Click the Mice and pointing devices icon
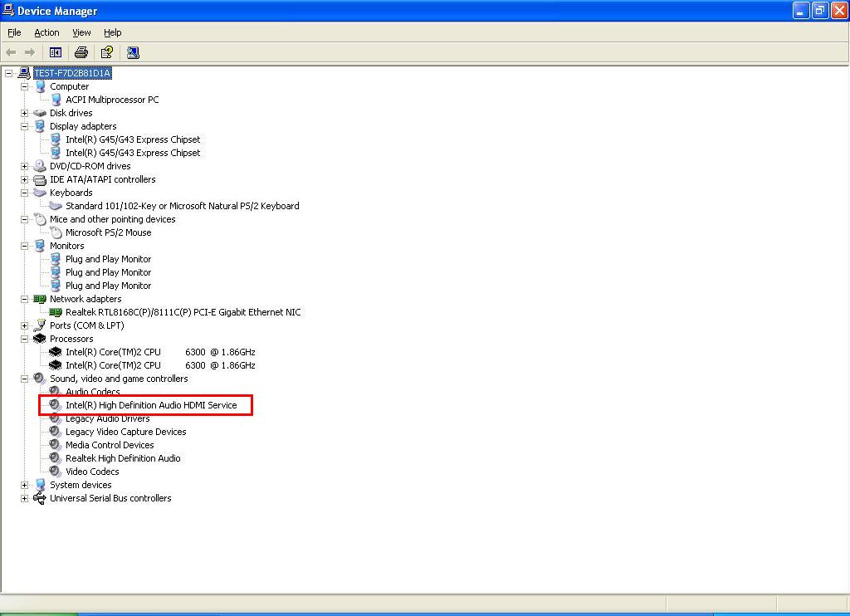 (40, 219)
